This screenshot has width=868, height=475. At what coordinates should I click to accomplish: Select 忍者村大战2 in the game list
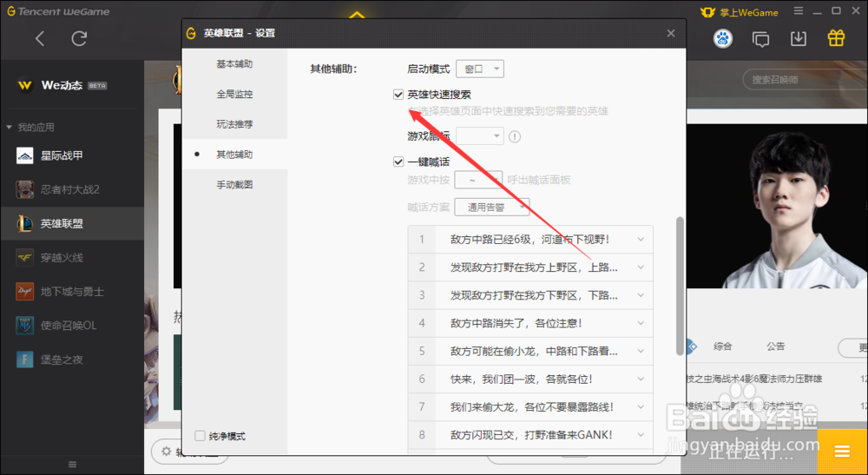point(72,189)
